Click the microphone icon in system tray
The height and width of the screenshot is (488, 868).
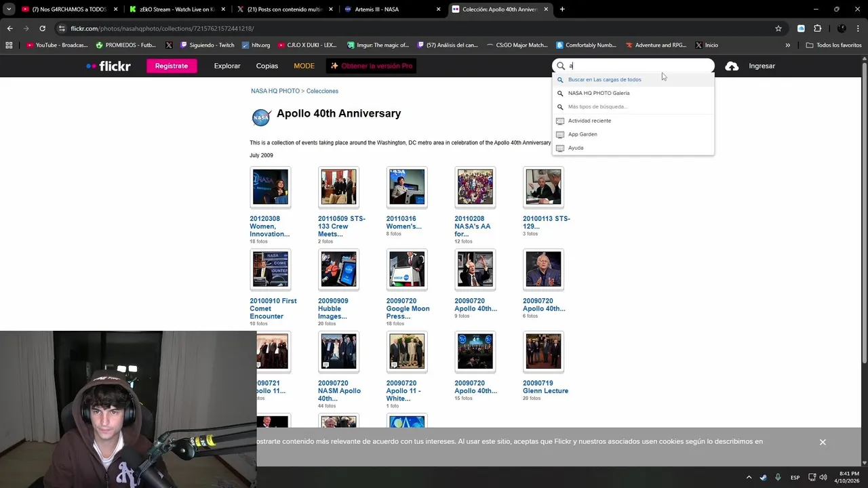[x=778, y=477]
